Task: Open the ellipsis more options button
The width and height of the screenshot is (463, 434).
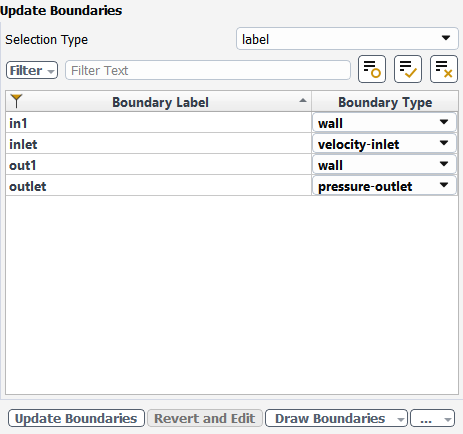Action: (x=432, y=418)
